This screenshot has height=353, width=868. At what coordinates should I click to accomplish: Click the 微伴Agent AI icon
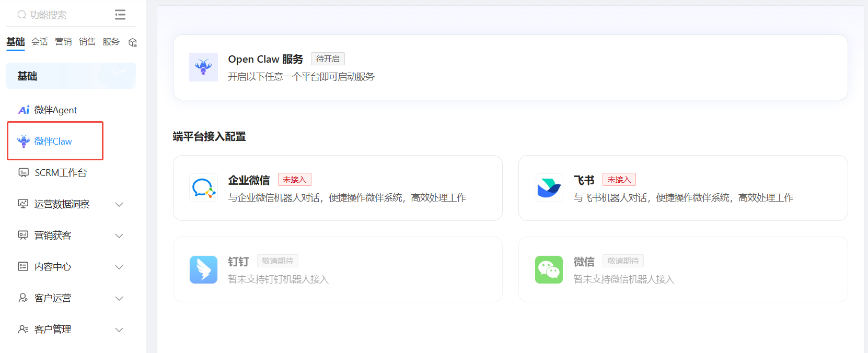coord(24,110)
